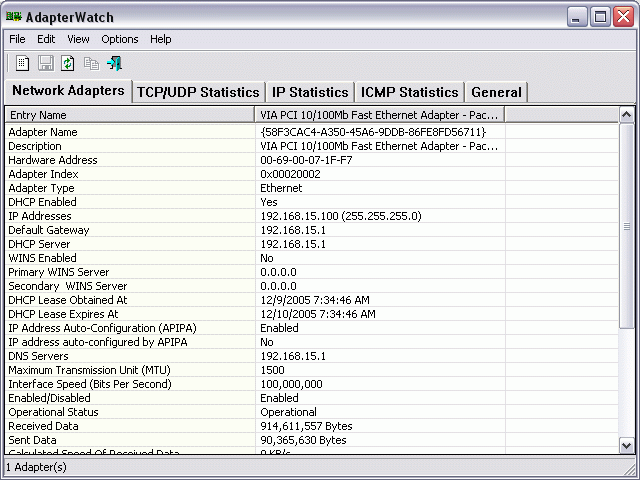This screenshot has width=640, height=480.
Task: Select the Primary WINS Server row
Action: pos(312,272)
